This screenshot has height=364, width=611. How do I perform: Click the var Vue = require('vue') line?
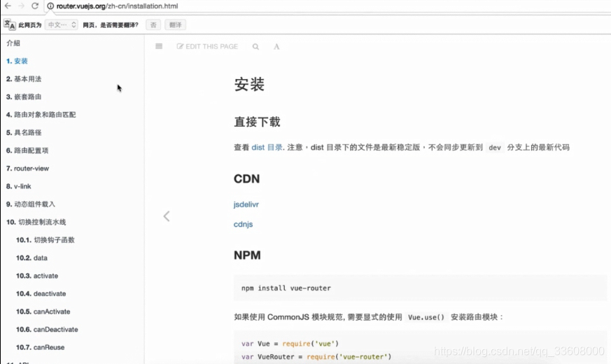point(290,344)
